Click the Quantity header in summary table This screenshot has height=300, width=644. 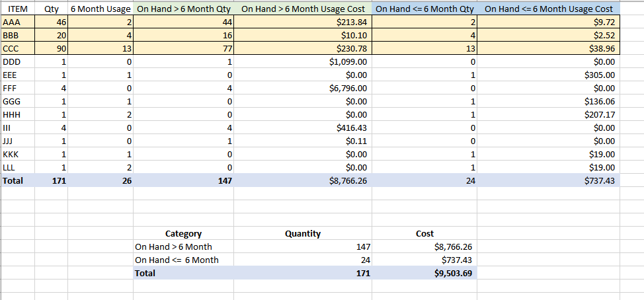[x=303, y=233]
